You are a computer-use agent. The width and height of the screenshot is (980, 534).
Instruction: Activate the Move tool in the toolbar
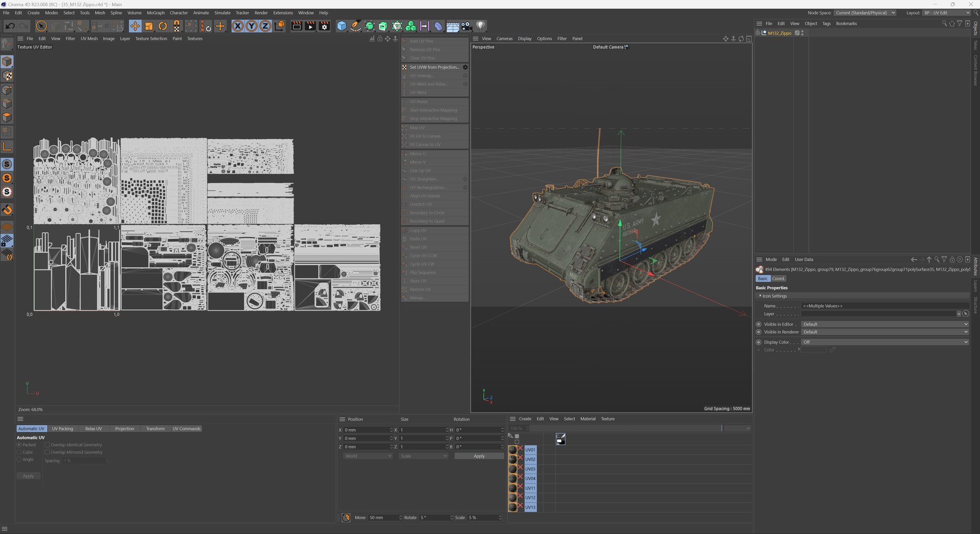[x=135, y=26]
